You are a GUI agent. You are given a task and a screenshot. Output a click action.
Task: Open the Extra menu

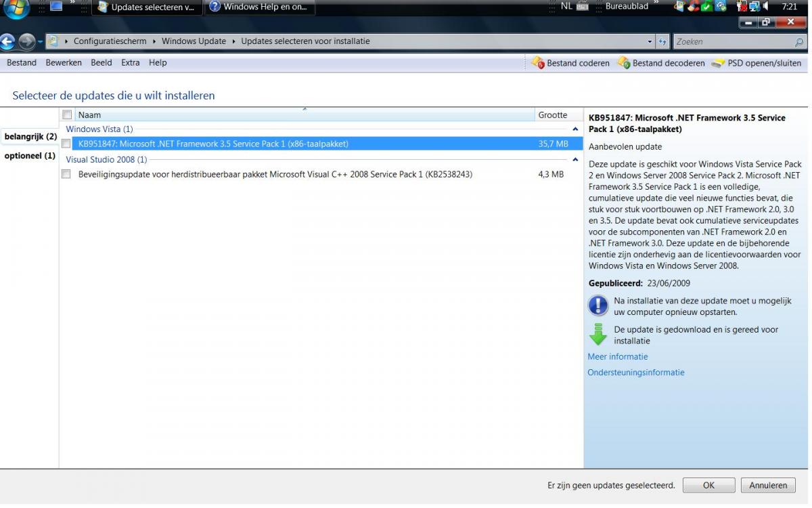pyautogui.click(x=131, y=63)
